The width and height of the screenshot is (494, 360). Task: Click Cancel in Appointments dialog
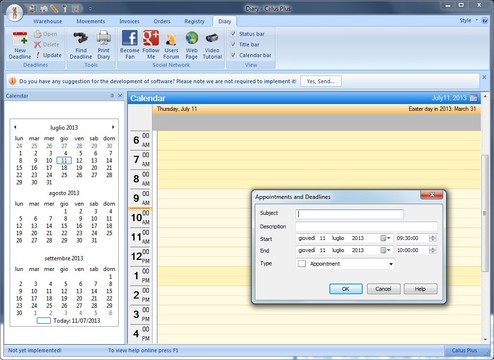(383, 289)
